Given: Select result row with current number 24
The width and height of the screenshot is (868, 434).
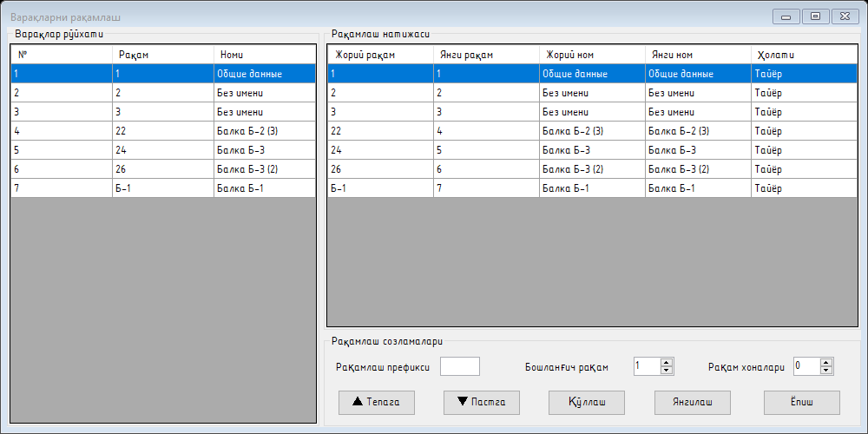Looking at the screenshot, I should [x=592, y=150].
